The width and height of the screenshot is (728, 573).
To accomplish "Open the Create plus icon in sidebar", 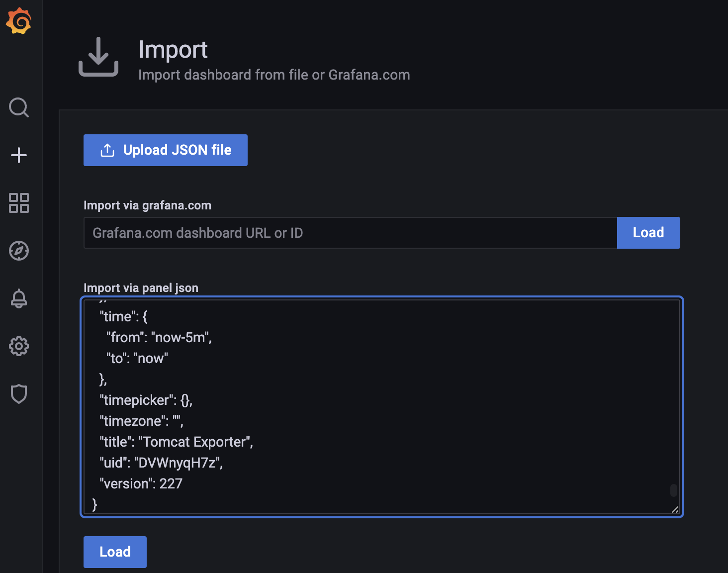I will coord(19,155).
